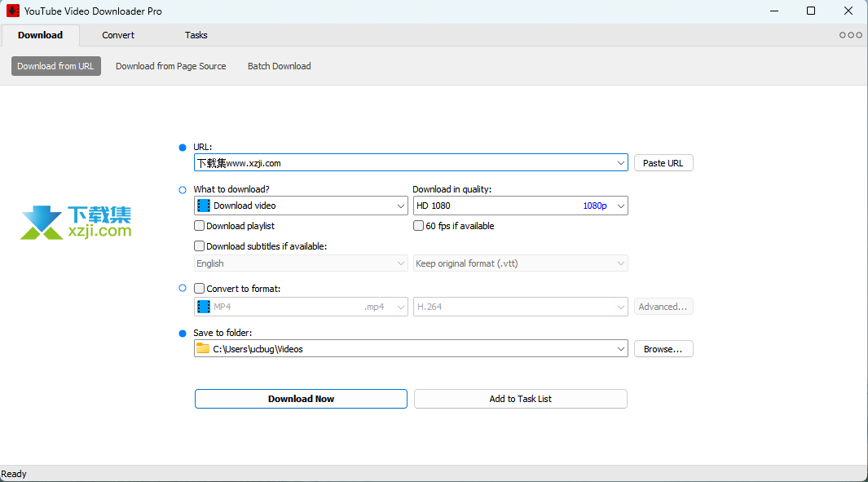The height and width of the screenshot is (482, 868).
Task: Enable the Download playlist checkbox
Action: point(200,225)
